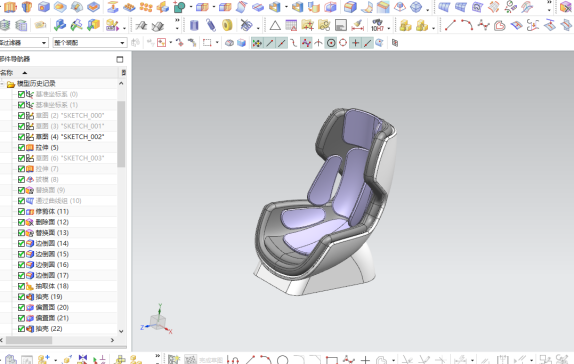Collapse the 模型历史记录 folder
Viewport: 574px width, 364px height.
click(x=3, y=84)
